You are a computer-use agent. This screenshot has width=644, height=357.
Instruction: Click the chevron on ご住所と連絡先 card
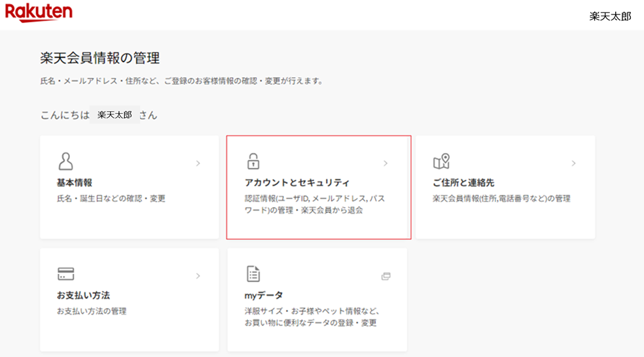coord(573,163)
